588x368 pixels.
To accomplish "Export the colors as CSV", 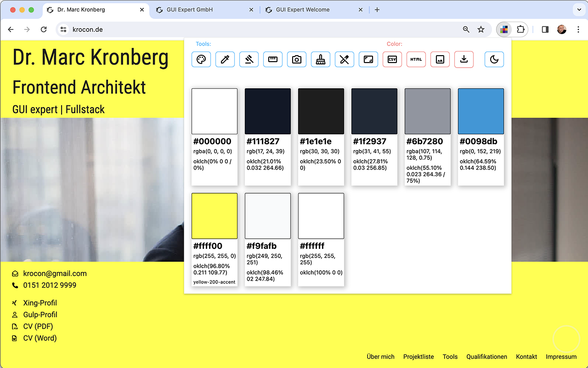I will [x=392, y=59].
